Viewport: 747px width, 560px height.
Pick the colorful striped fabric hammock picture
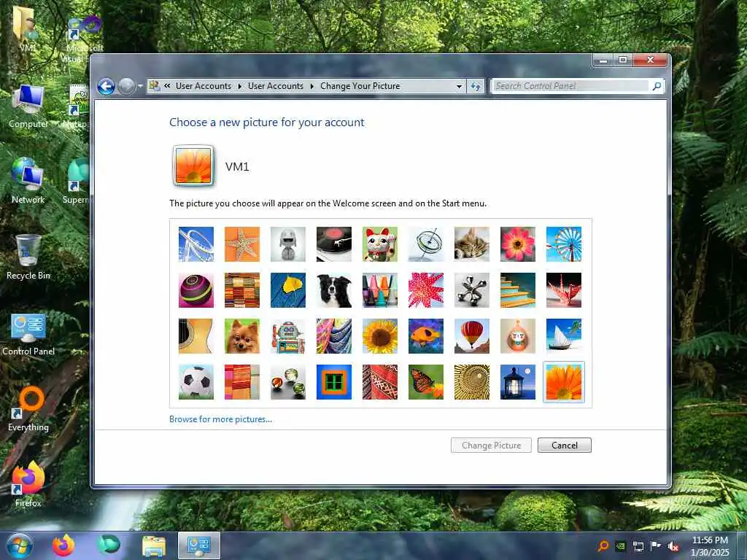click(334, 335)
